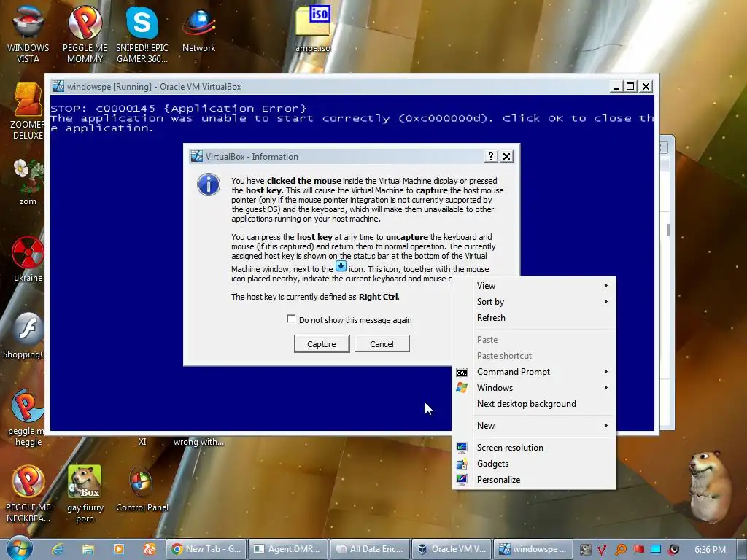Click the orange magnifier tray icon
Image resolution: width=747 pixels, height=560 pixels.
(x=620, y=550)
